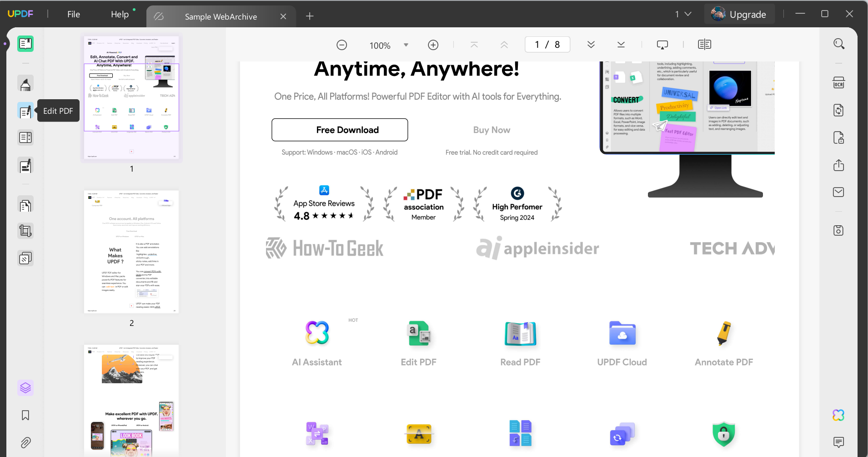The height and width of the screenshot is (457, 868).
Task: Open the Fill and Sign tool
Action: coord(25,165)
